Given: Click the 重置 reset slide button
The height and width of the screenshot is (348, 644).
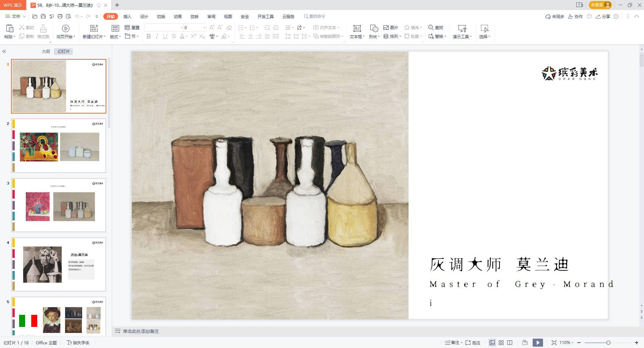Looking at the screenshot, I should 132,27.
